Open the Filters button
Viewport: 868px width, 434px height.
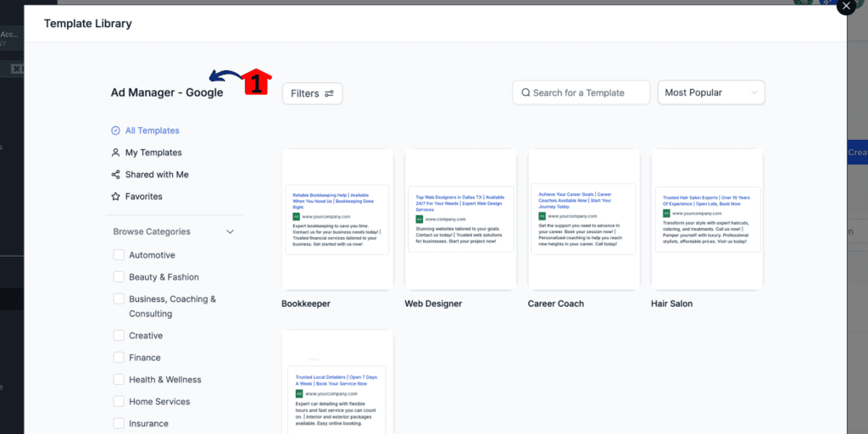[313, 93]
